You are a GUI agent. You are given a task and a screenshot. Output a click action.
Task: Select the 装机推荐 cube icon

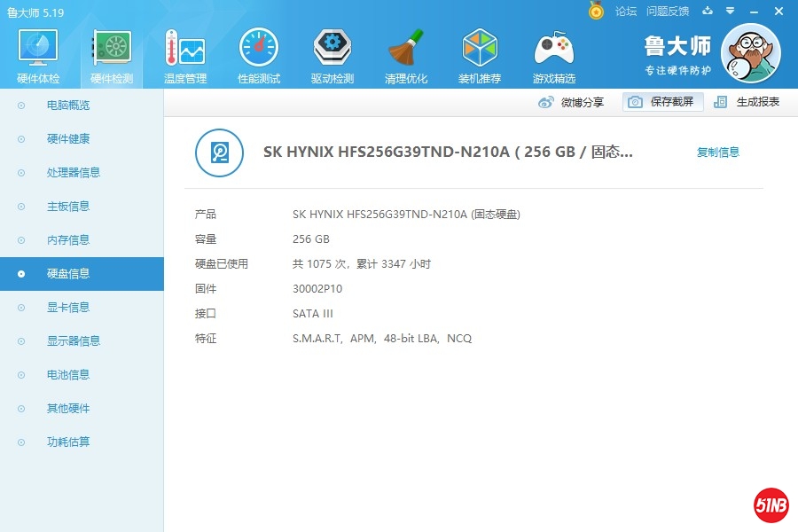pyautogui.click(x=480, y=49)
